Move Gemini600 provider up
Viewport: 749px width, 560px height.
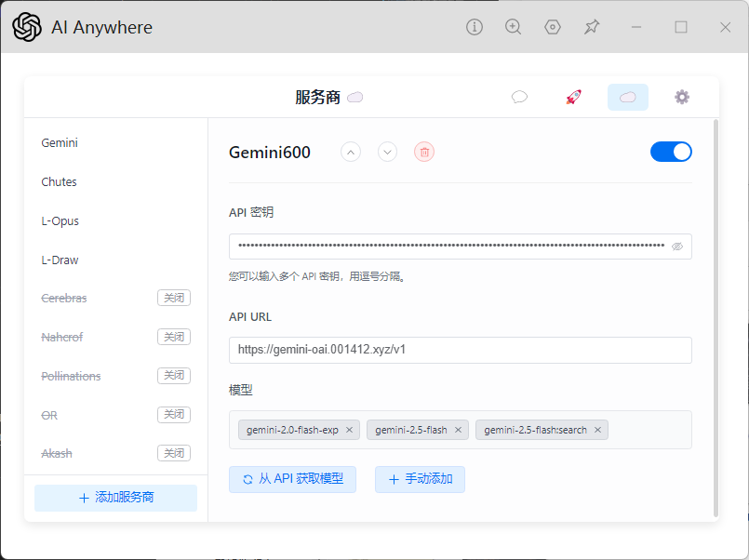(351, 153)
